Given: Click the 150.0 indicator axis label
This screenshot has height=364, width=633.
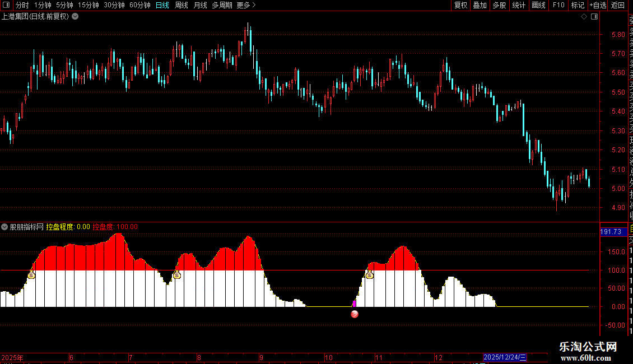Looking at the screenshot, I should [616, 252].
